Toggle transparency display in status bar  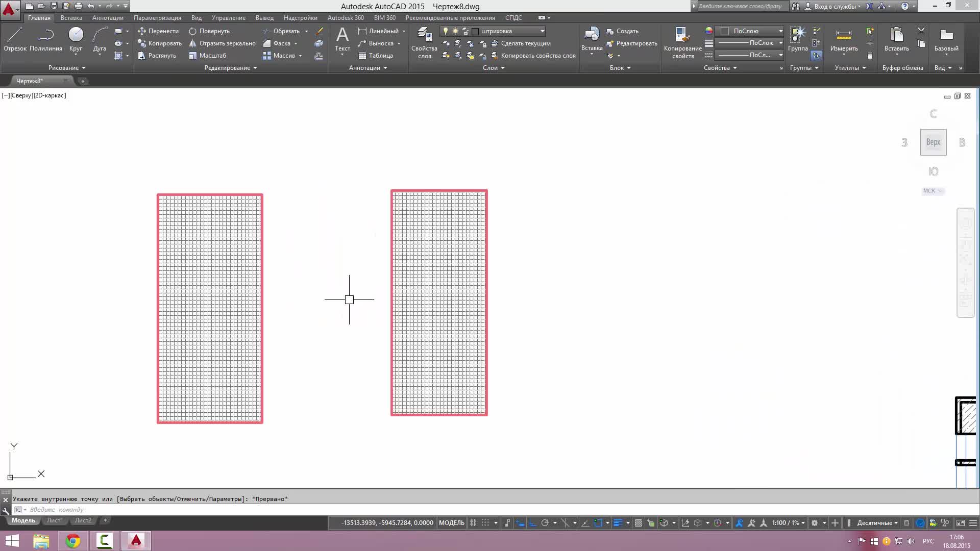click(x=639, y=523)
